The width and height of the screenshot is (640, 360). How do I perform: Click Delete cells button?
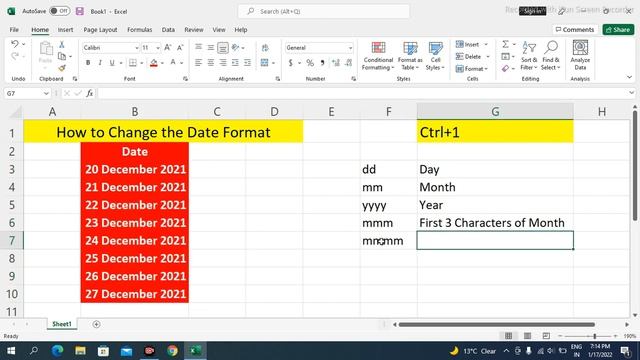(469, 56)
